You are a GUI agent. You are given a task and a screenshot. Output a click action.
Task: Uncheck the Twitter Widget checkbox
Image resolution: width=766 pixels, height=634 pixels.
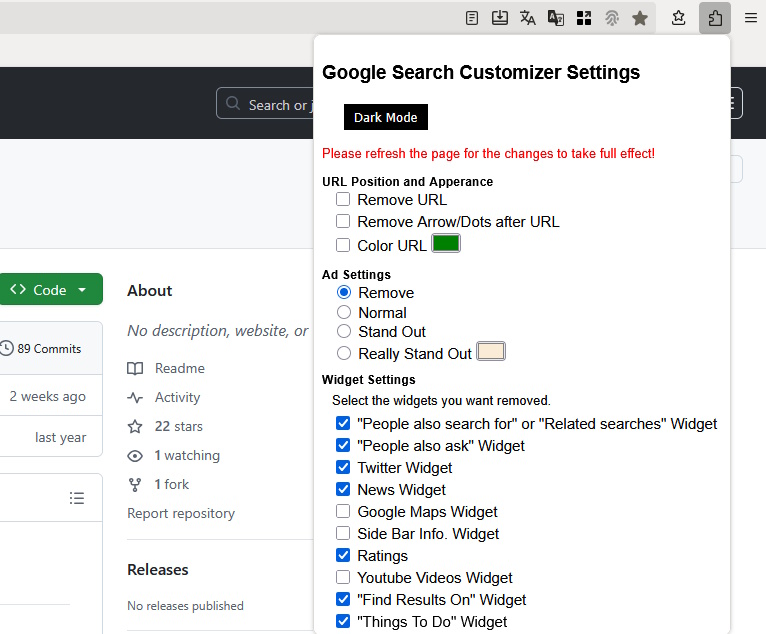click(x=343, y=468)
